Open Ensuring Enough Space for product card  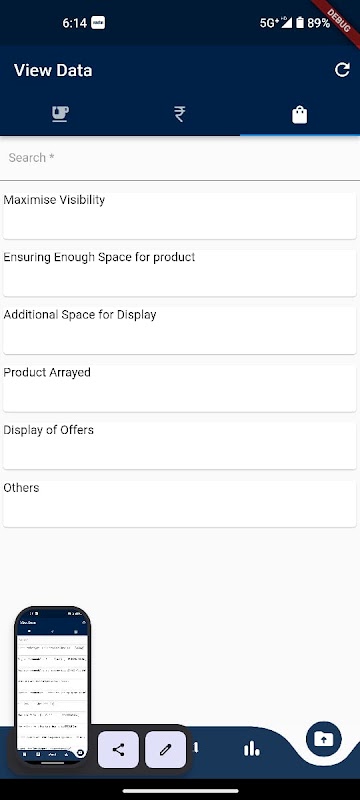[x=179, y=273]
